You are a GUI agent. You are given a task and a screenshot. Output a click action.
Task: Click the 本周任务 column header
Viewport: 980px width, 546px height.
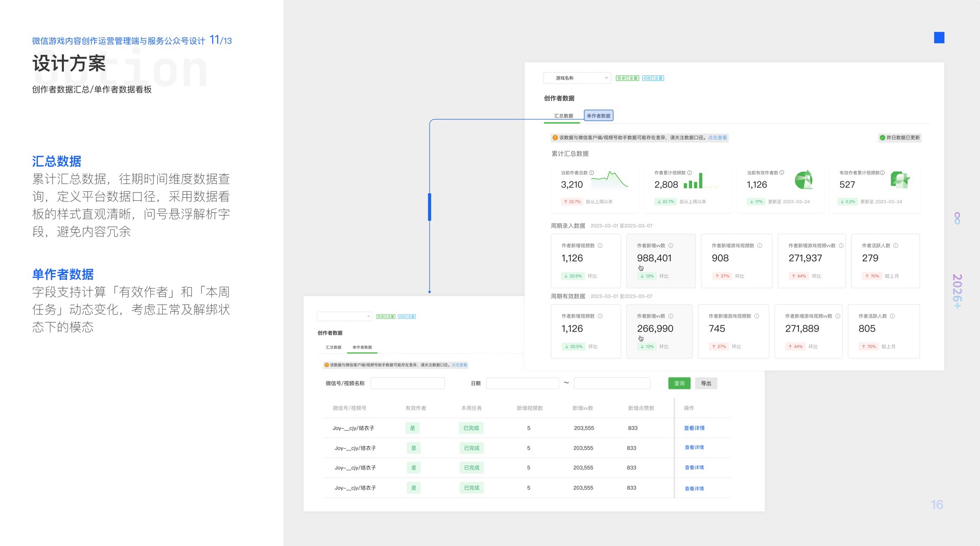471,408
